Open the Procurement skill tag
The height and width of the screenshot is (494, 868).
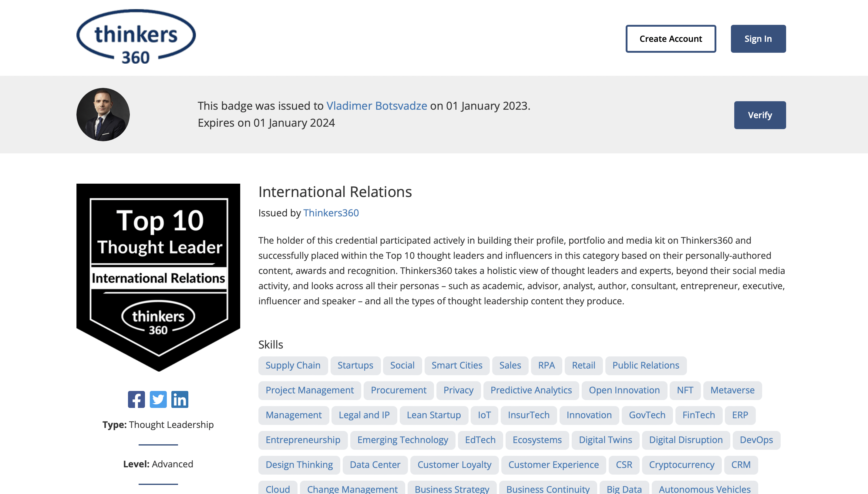click(399, 390)
